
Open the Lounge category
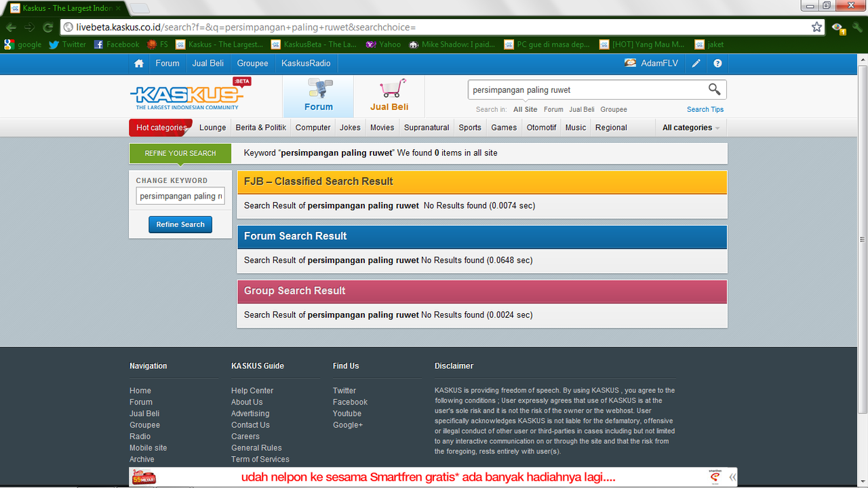tap(212, 127)
